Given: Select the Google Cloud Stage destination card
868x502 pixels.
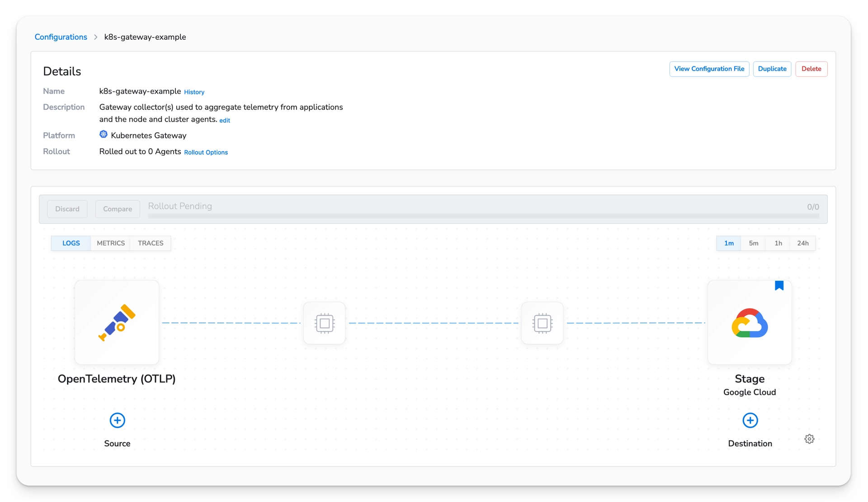Looking at the screenshot, I should pyautogui.click(x=749, y=322).
